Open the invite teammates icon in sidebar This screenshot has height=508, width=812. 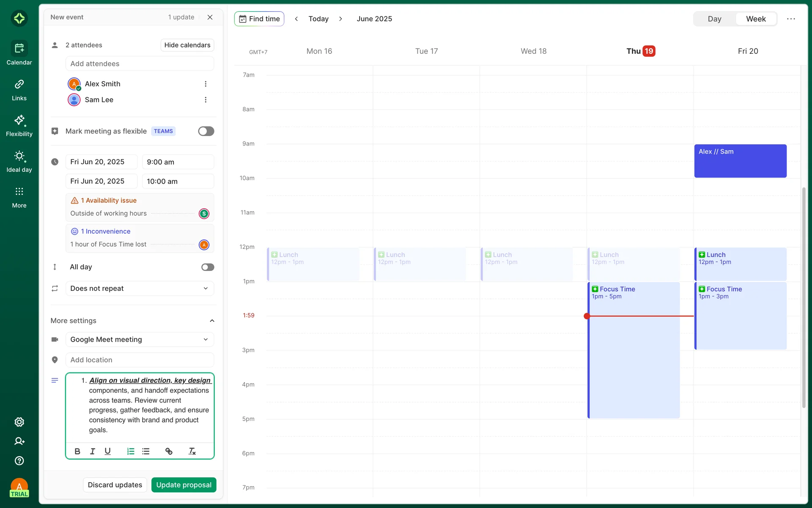pyautogui.click(x=19, y=441)
